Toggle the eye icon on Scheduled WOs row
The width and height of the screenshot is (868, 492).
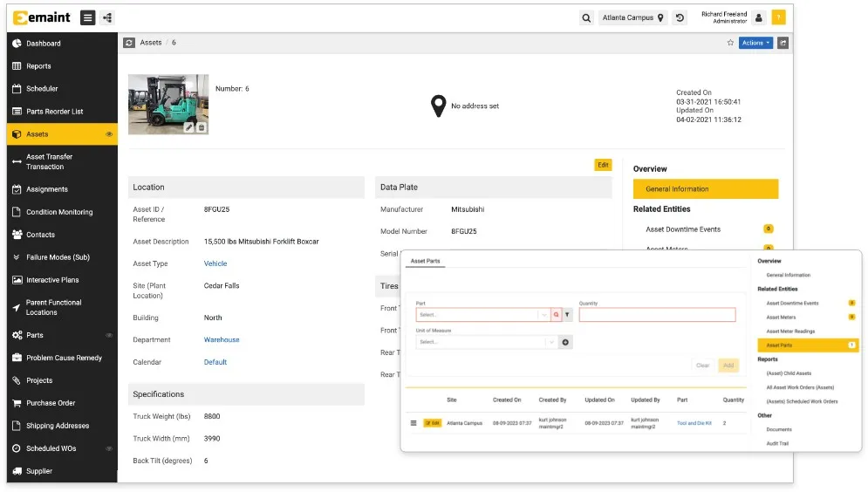109,448
